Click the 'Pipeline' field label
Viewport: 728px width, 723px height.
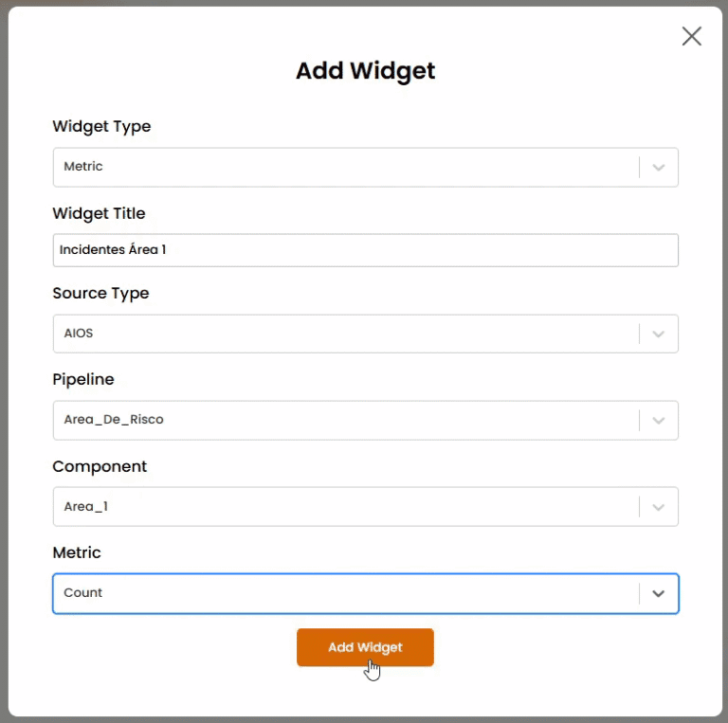coord(83,379)
